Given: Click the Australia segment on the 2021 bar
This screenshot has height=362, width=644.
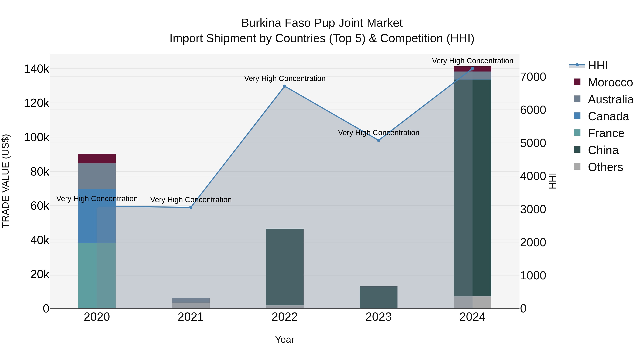Looking at the screenshot, I should 191,300.
